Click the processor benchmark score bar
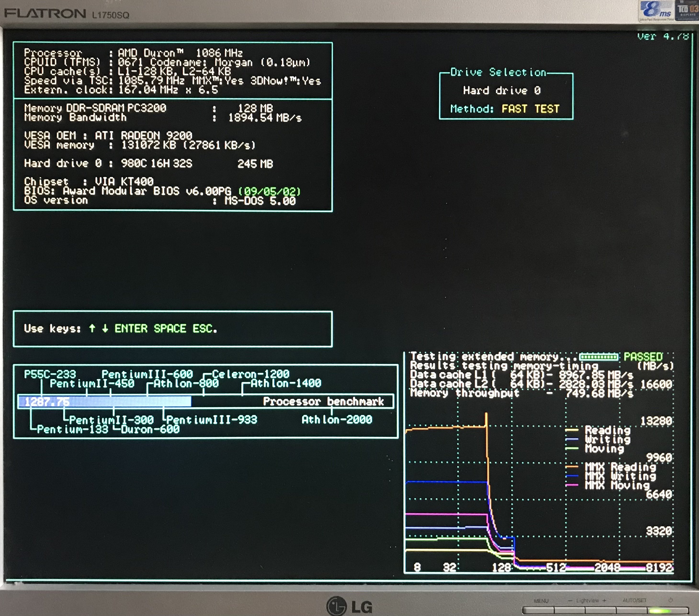Viewport: 699px width, 616px height. coord(104,402)
